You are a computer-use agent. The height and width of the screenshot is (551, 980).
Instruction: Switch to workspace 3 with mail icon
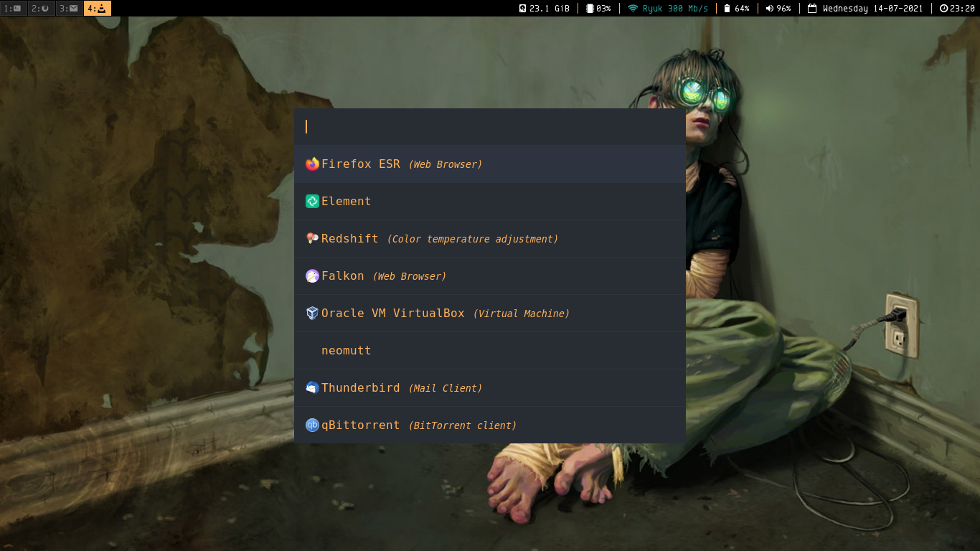70,9
